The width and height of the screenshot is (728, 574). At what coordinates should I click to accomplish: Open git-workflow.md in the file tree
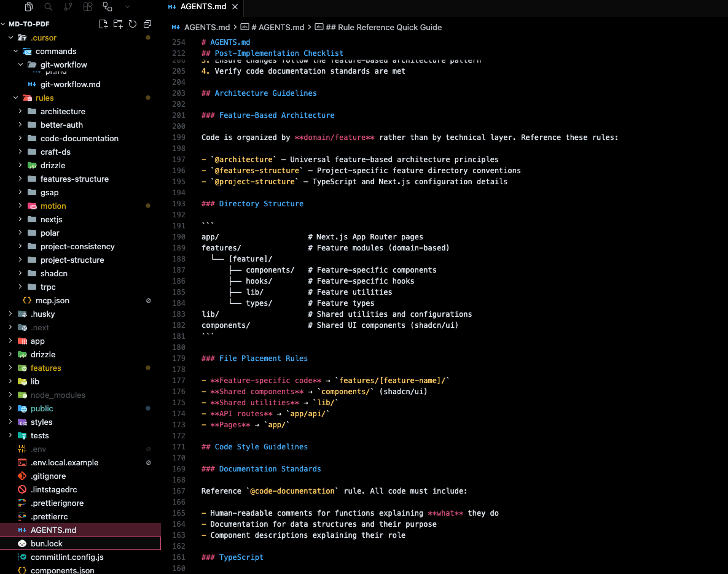[x=70, y=84]
